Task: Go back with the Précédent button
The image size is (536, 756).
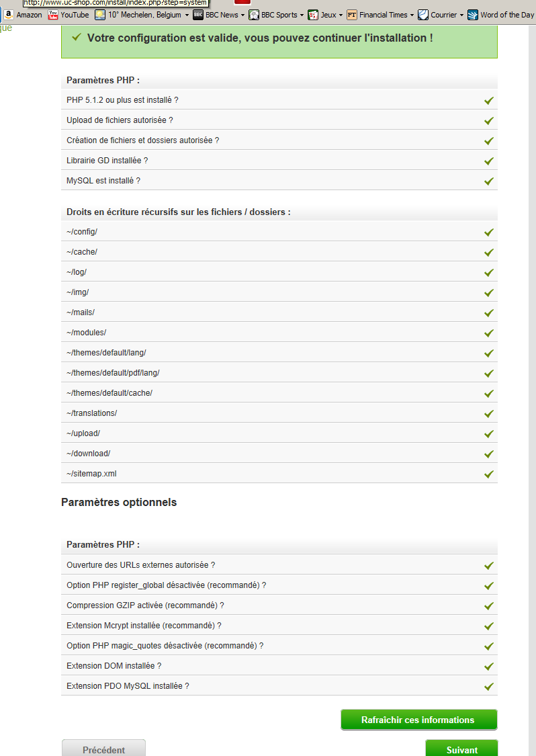Action: (x=103, y=749)
